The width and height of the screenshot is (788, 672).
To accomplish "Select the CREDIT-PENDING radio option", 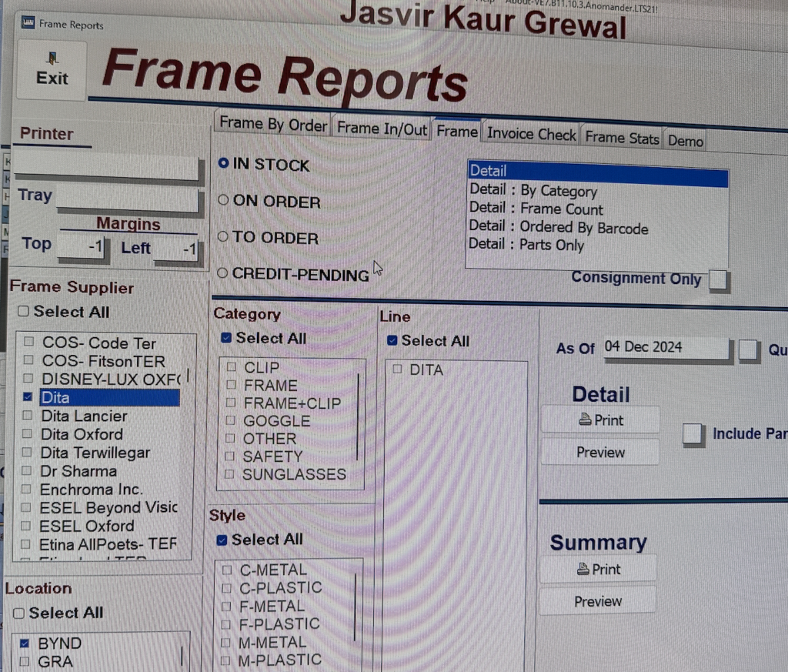I will 222,273.
